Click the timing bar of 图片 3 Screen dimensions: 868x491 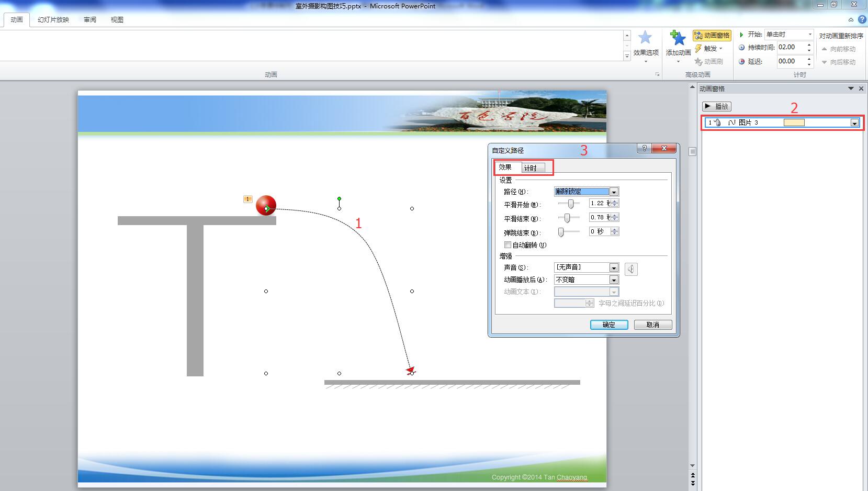click(794, 122)
